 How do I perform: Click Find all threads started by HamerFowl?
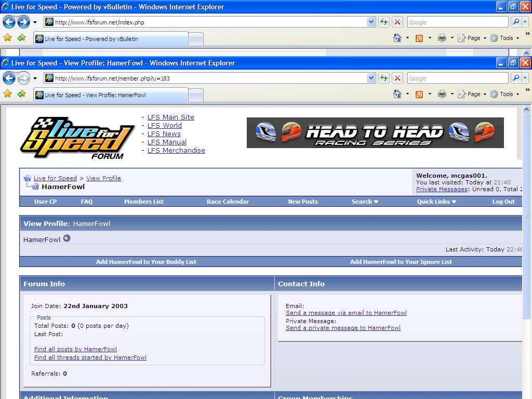[90, 357]
